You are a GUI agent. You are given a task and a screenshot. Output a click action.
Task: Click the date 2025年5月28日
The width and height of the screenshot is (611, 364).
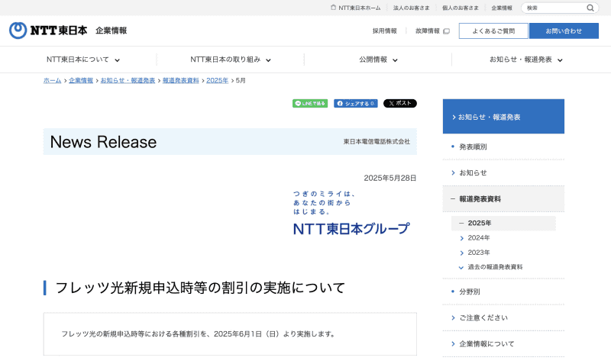point(390,178)
